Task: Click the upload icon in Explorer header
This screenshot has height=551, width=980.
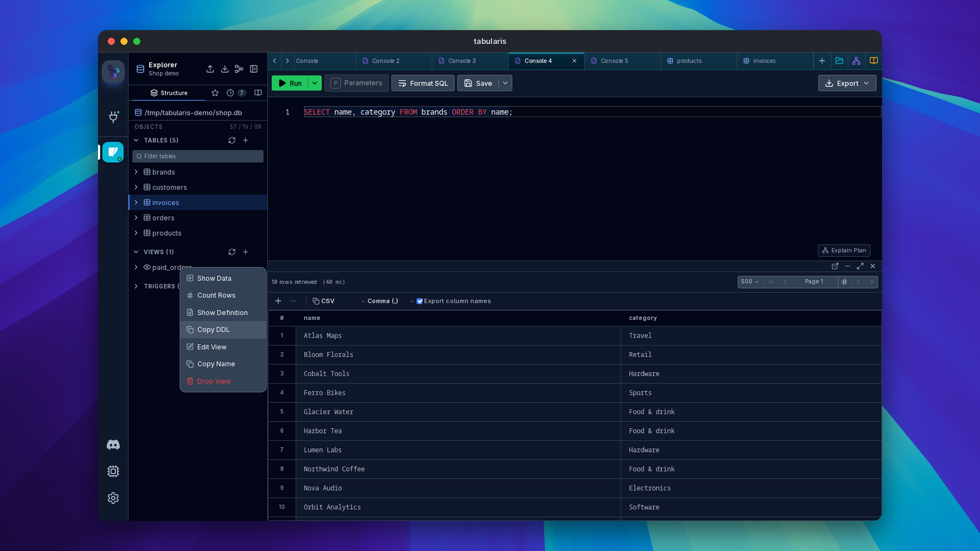Action: (210, 69)
